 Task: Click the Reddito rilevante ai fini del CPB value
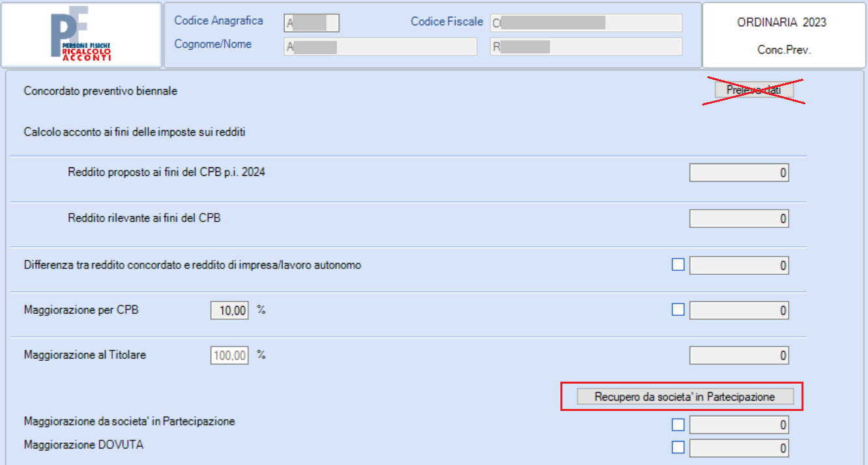click(x=739, y=219)
